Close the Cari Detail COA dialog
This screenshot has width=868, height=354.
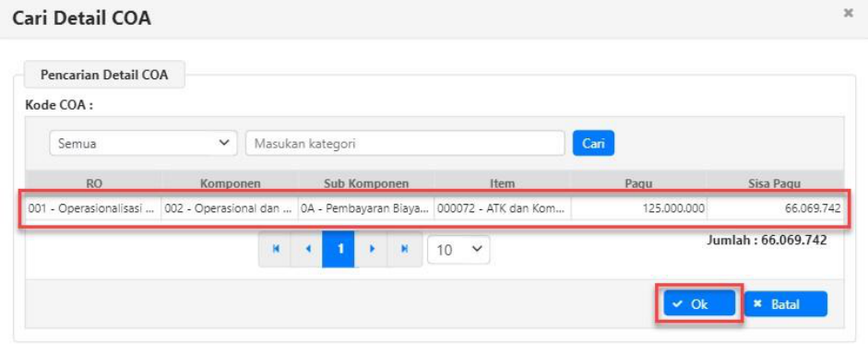[x=848, y=13]
